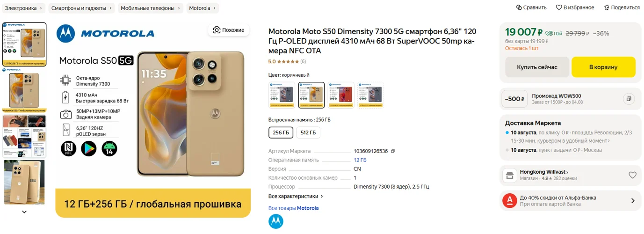The width and height of the screenshot is (644, 234).
Task: Click the round Motorola brand logo
Action: tap(276, 221)
